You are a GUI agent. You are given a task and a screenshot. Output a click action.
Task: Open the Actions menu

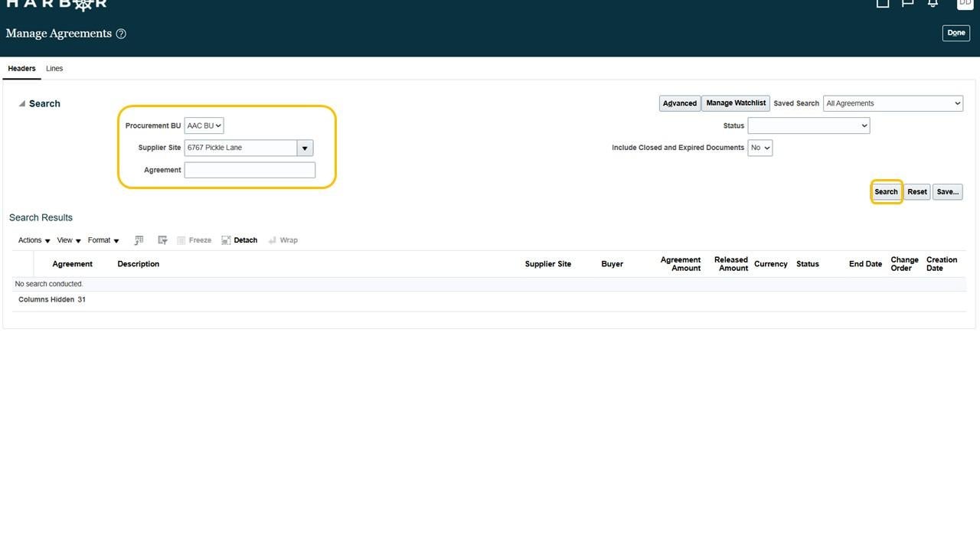(34, 240)
